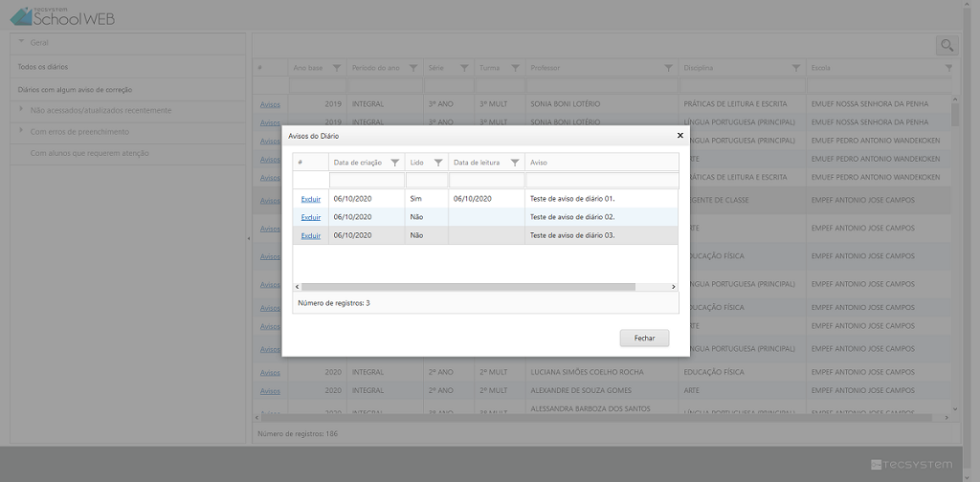Open the Data de criação filter icon
Screen dimensions: 980x482
tap(394, 163)
